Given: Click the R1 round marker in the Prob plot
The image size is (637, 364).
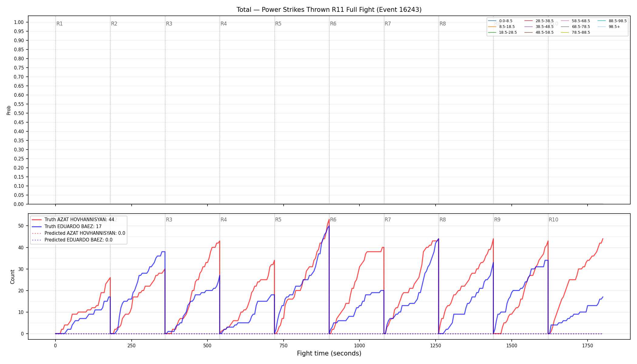Looking at the screenshot, I should click(59, 24).
